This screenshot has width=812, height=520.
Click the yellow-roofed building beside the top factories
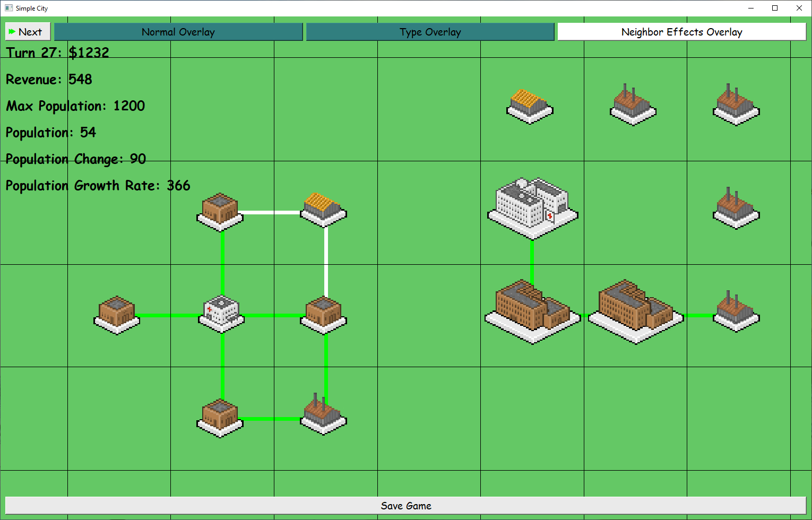click(530, 106)
